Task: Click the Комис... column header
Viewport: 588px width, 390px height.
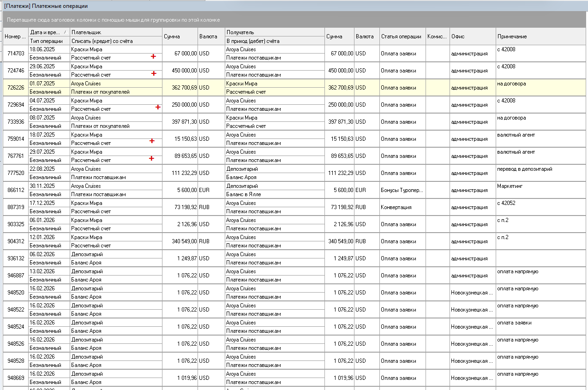Action: (438, 36)
